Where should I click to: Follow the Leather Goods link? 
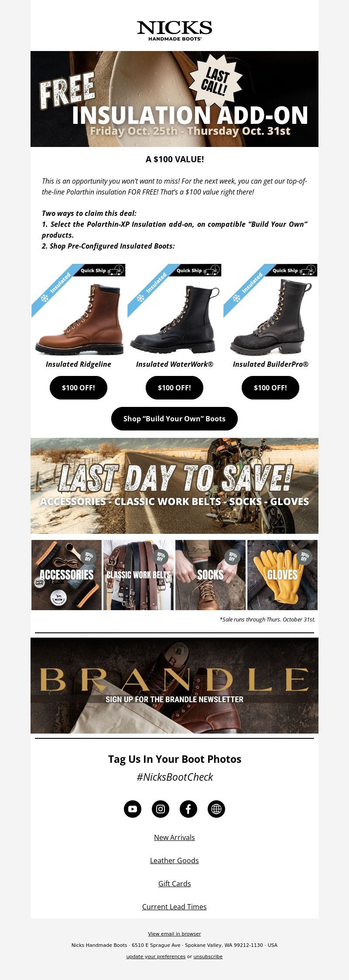(174, 860)
